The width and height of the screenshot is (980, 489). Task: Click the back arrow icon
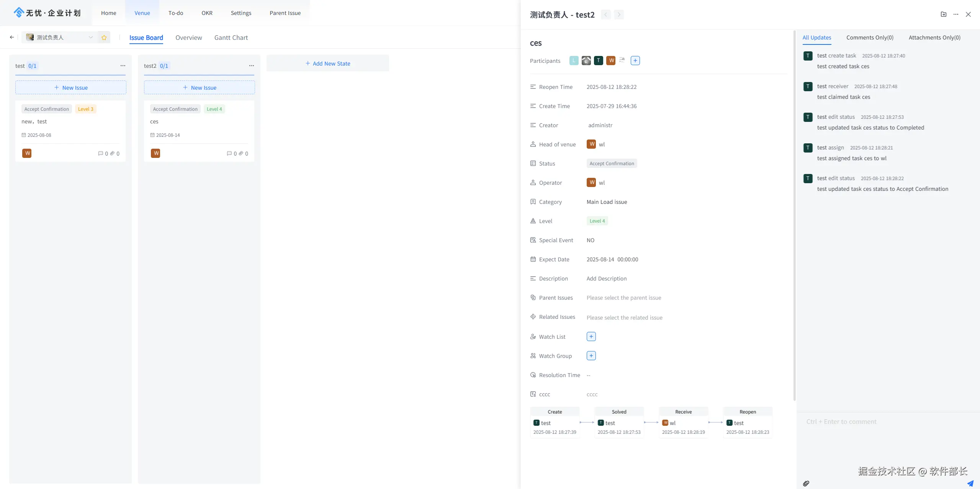tap(12, 37)
